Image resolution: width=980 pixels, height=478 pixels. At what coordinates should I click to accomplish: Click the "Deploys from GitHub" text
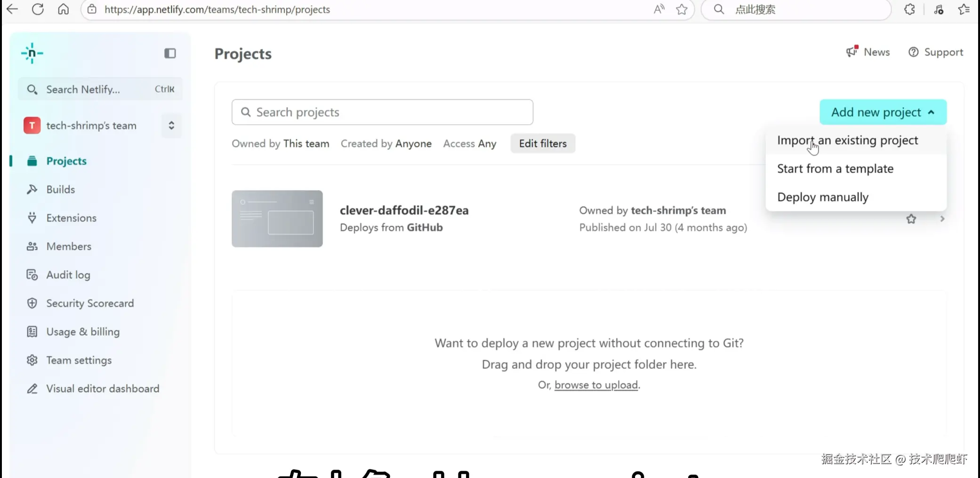[x=391, y=227]
